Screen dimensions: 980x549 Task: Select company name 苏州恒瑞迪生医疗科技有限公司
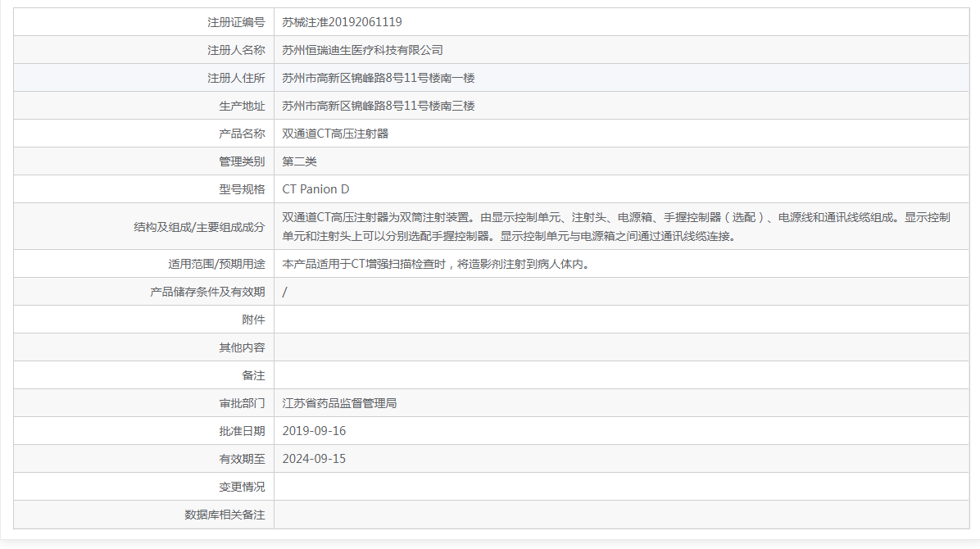coord(362,50)
